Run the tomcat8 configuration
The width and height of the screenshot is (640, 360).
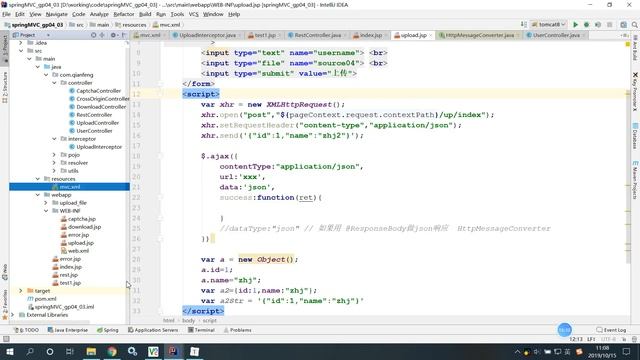pyautogui.click(x=576, y=24)
